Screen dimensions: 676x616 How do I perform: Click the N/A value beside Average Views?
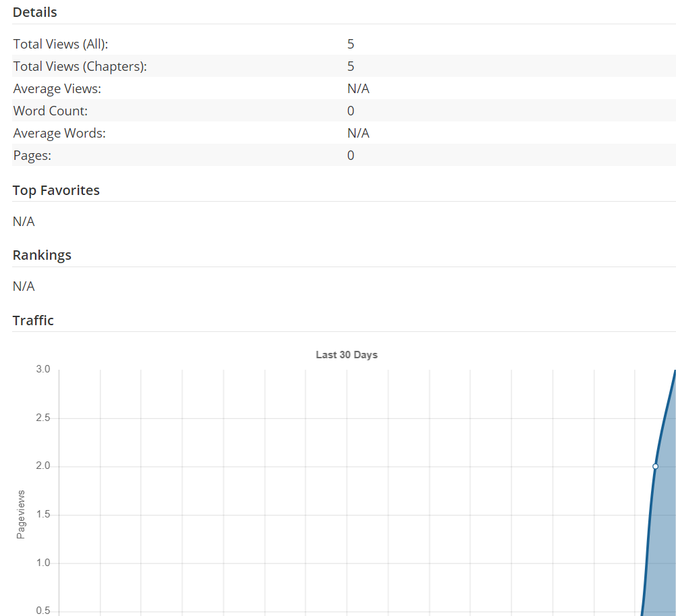[x=358, y=88]
